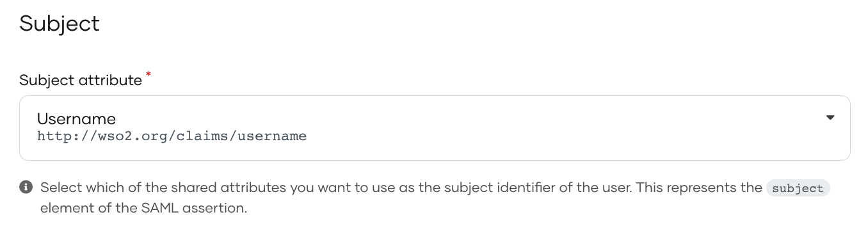The width and height of the screenshot is (868, 233).
Task: Click the info icon beside the help text
Action: [x=26, y=188]
